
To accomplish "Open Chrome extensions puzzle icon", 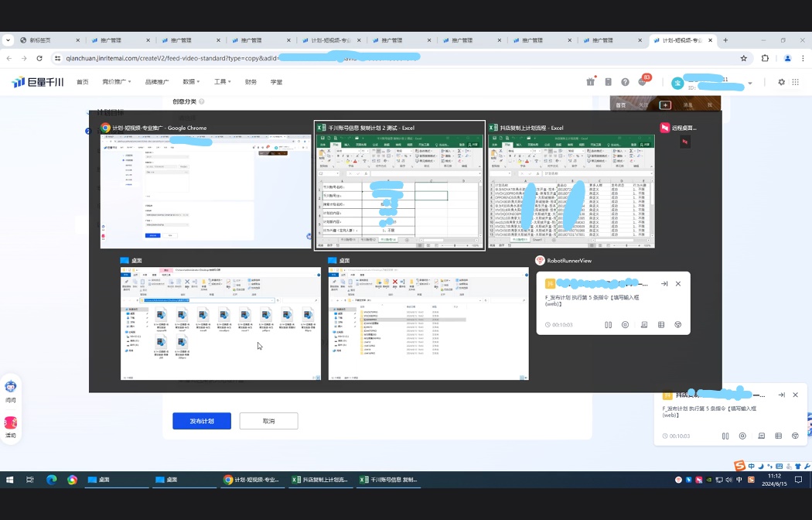I will tap(765, 59).
